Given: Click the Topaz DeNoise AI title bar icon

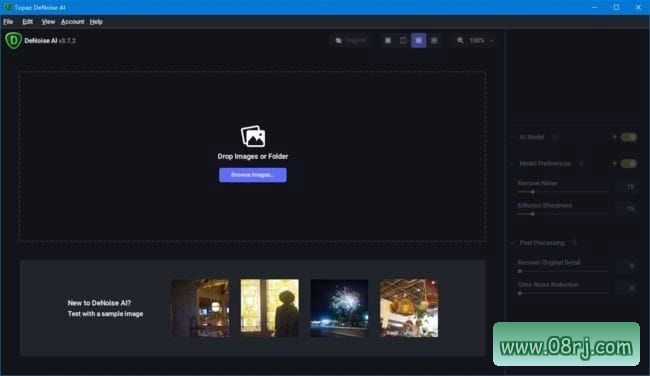Looking at the screenshot, I should (8, 7).
